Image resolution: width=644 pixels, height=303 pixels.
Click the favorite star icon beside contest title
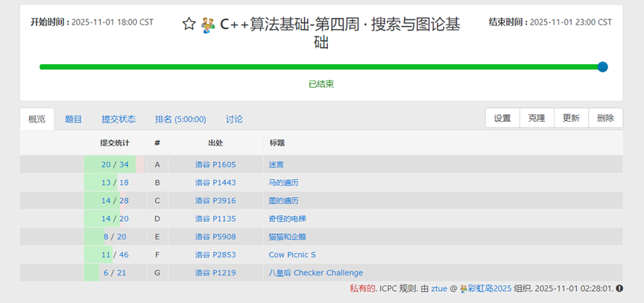coord(189,25)
